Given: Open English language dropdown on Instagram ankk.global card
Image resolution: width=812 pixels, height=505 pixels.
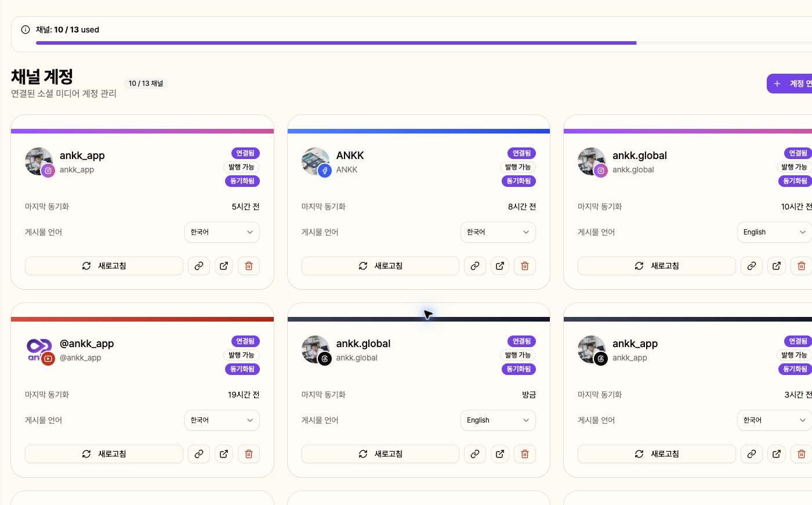Looking at the screenshot, I should point(774,232).
